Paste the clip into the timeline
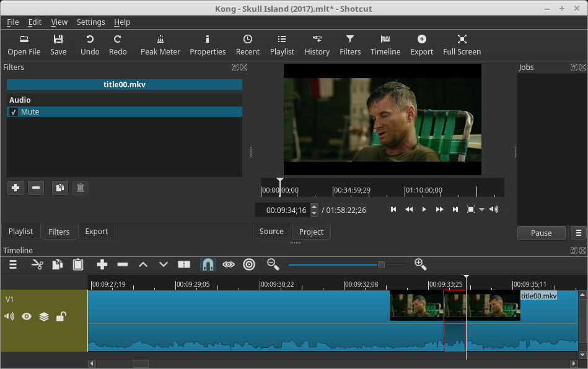 coord(78,264)
